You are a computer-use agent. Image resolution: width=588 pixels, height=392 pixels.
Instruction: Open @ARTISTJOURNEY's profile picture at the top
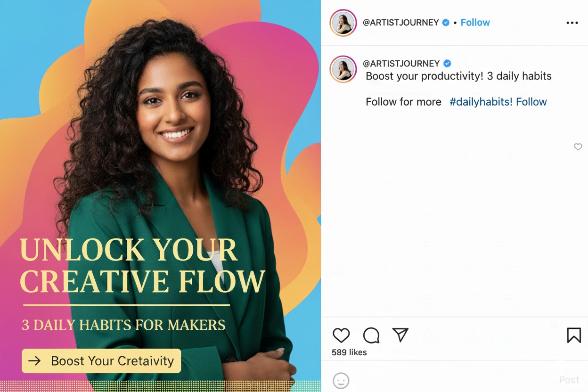(343, 22)
